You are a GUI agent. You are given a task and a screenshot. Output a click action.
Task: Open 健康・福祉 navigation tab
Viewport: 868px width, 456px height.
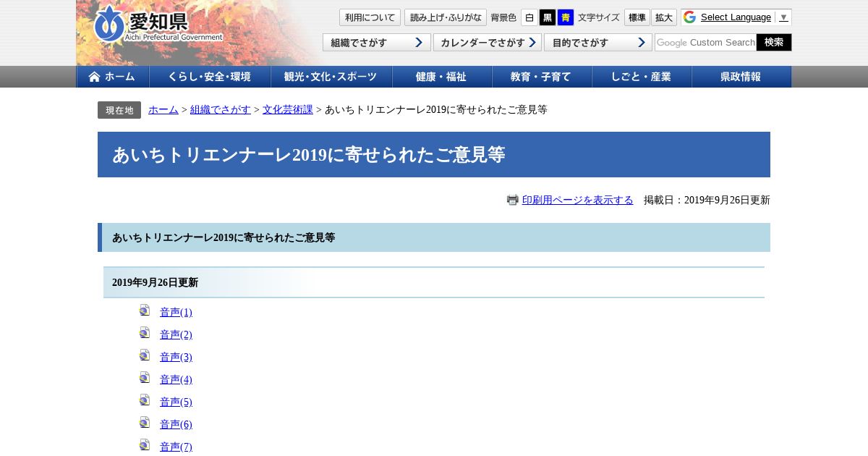click(442, 77)
